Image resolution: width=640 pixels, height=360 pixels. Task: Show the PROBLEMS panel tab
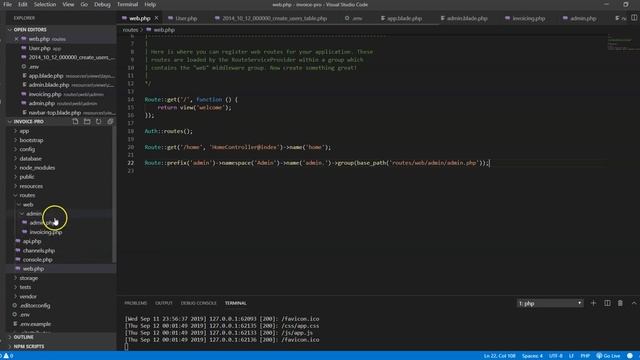click(136, 303)
